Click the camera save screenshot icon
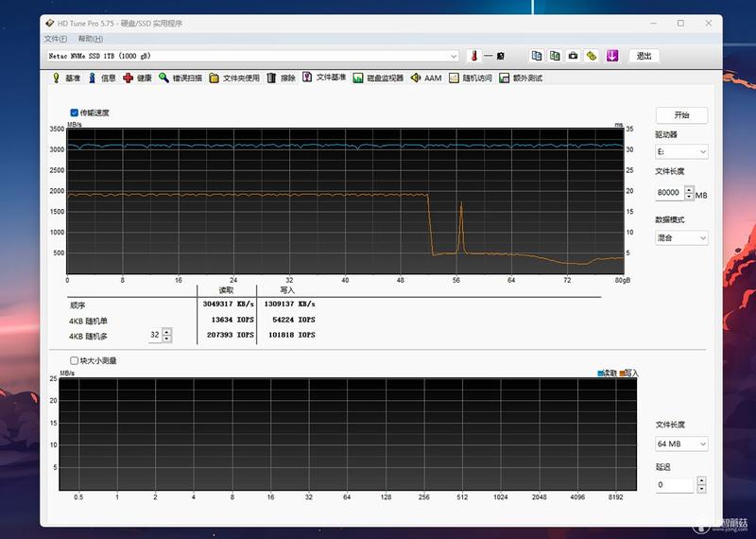Screen dimensions: 756x539 coord(574,56)
